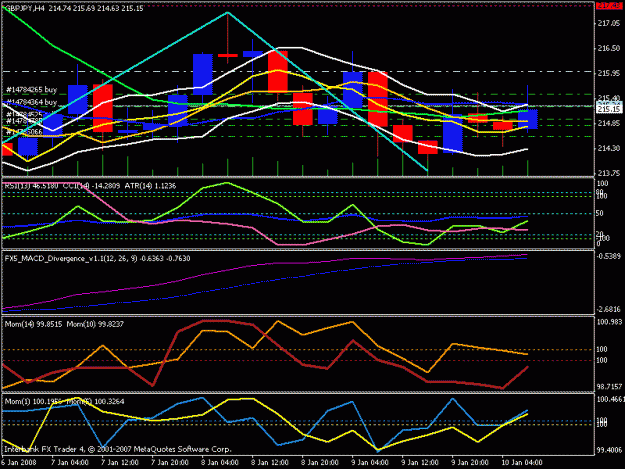Image resolution: width=625 pixels, height=469 pixels.
Task: Click the 214.85 price axis value
Action: tap(609, 124)
